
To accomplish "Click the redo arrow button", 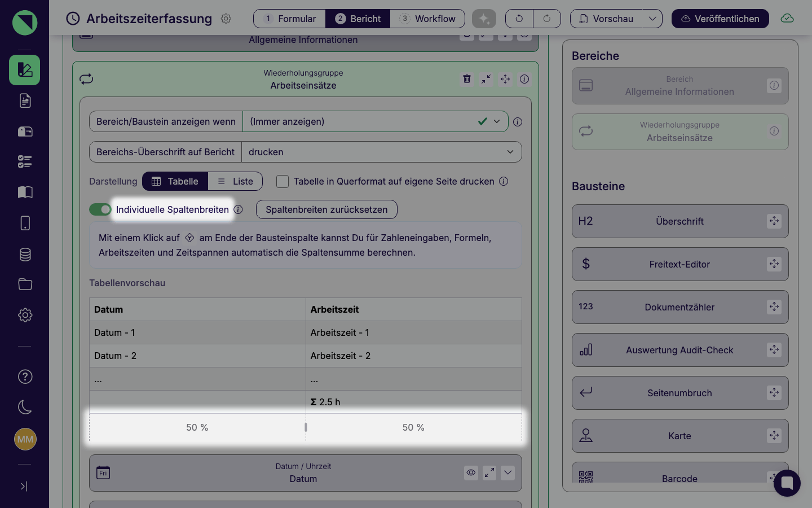I will pyautogui.click(x=547, y=19).
